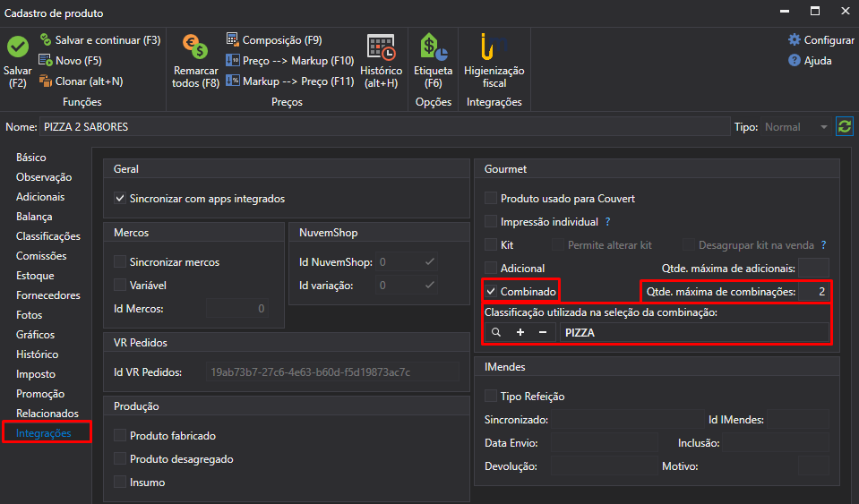
Task: Open Higienização fiscal integration icon
Action: pos(494,47)
